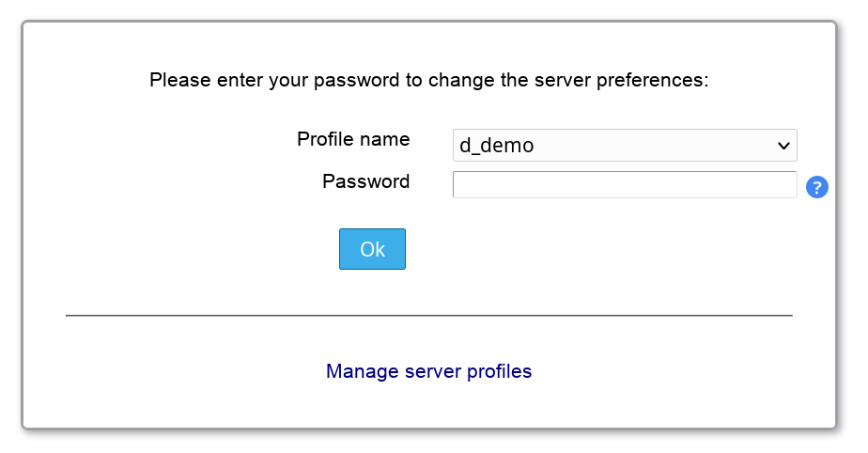Click the horizontal divider line
The width and height of the screenshot is (868, 453).
(428, 316)
